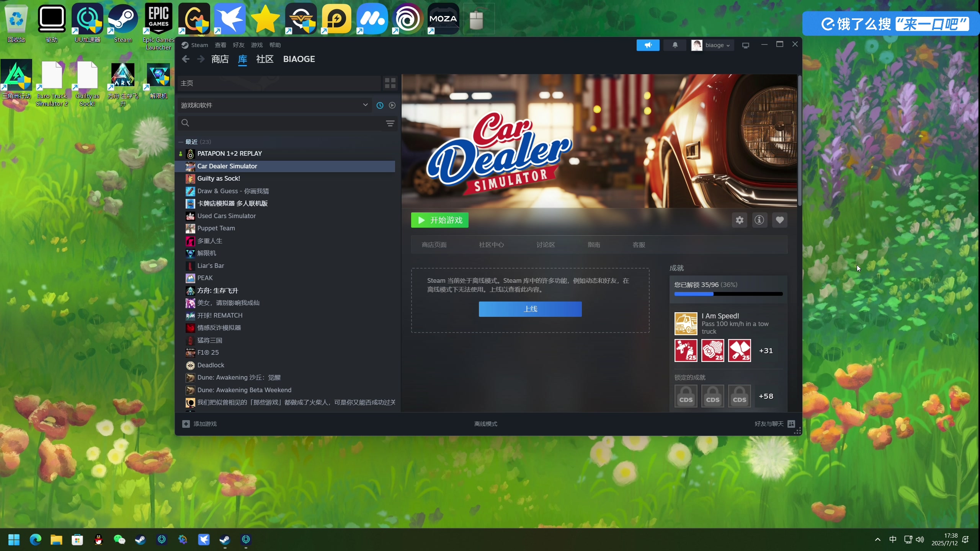The width and height of the screenshot is (980, 551).
Task: Show hidden system tray icons chevron
Action: click(878, 540)
